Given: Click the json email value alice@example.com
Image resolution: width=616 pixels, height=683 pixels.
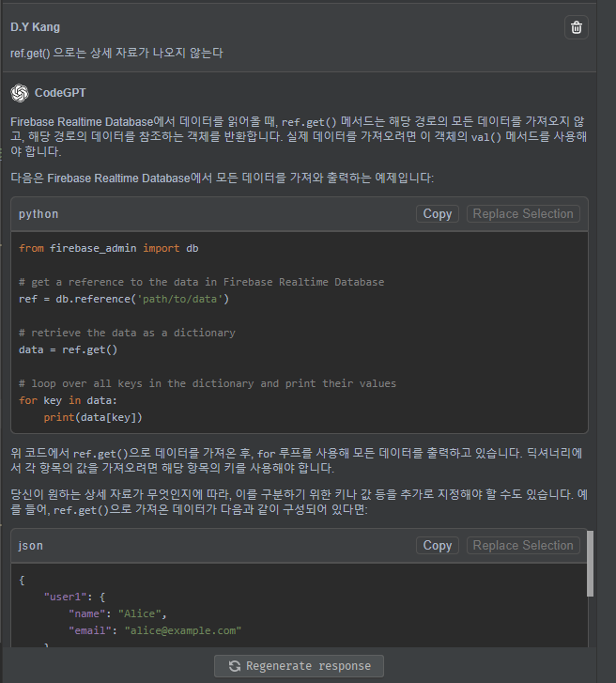Looking at the screenshot, I should [183, 630].
